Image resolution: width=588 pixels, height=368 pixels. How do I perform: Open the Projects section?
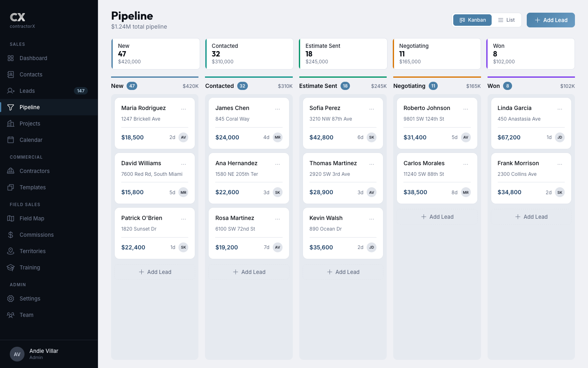(x=30, y=123)
